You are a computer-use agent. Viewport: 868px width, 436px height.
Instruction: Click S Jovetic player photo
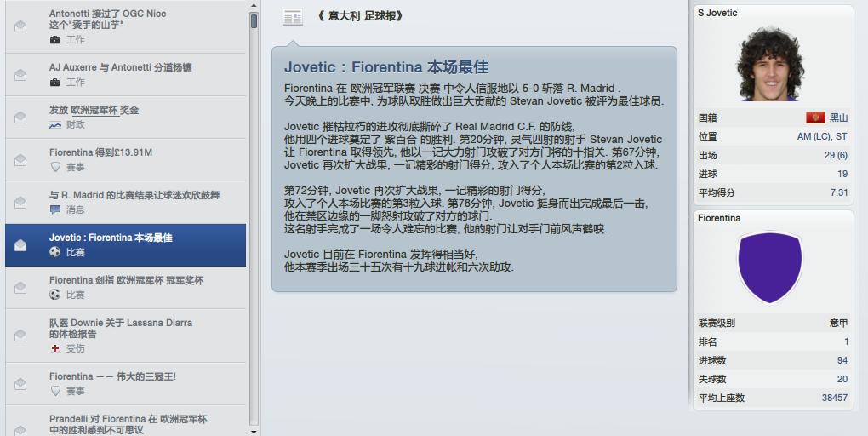(x=770, y=64)
